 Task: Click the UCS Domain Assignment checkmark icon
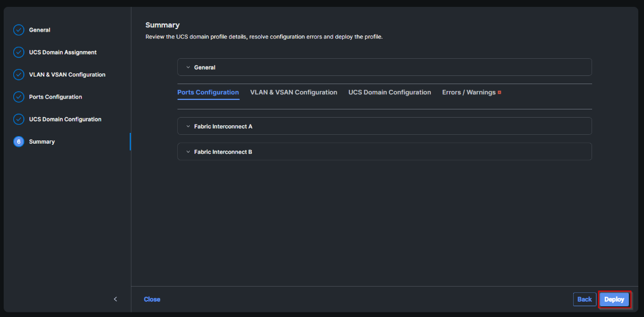[x=18, y=52]
